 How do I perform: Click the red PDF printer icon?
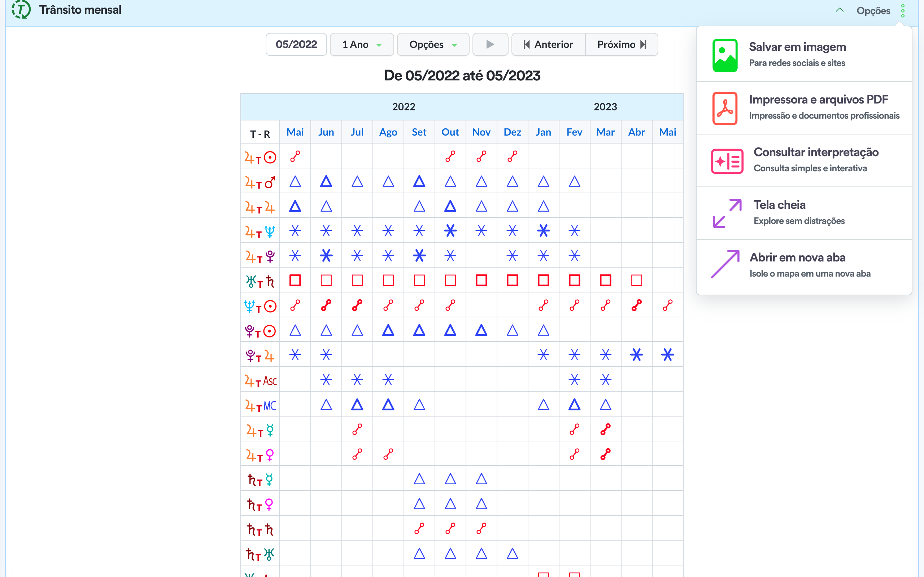pyautogui.click(x=724, y=108)
